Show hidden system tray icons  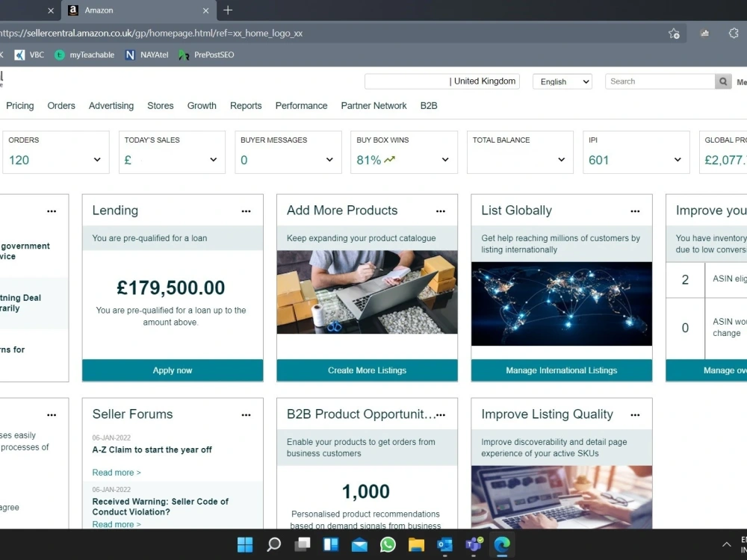pos(726,544)
